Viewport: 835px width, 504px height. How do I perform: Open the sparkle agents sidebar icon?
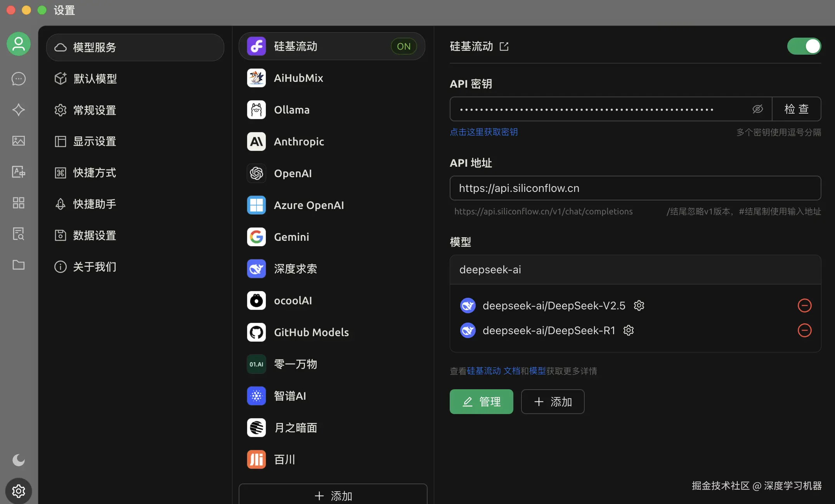19,110
